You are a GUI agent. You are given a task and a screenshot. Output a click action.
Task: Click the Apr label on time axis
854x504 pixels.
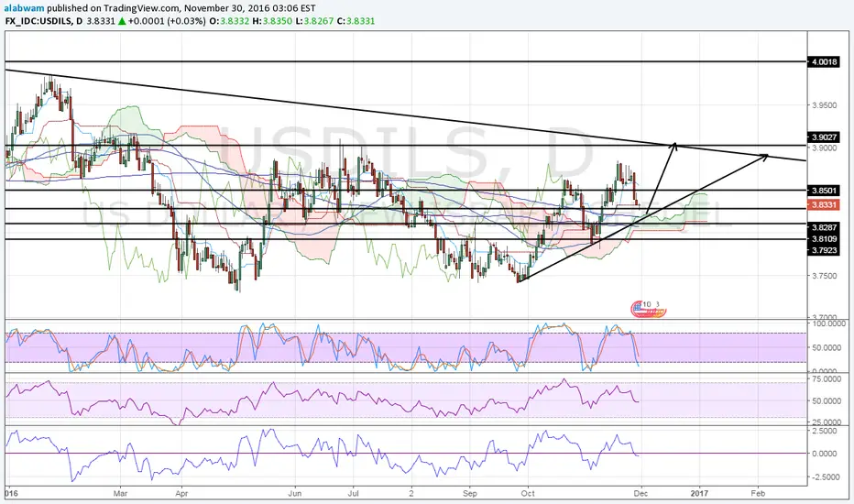[x=181, y=493]
